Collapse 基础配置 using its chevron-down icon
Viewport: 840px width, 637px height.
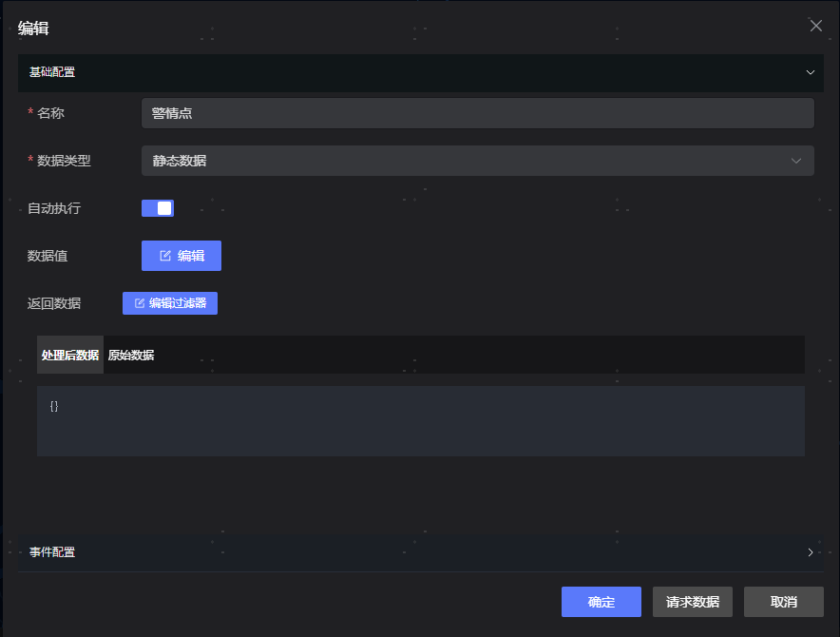click(x=811, y=72)
